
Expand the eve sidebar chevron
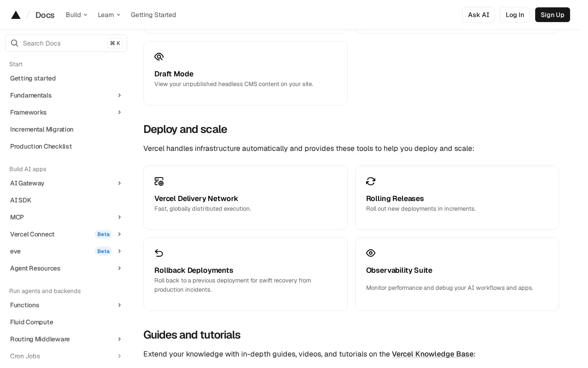click(119, 251)
